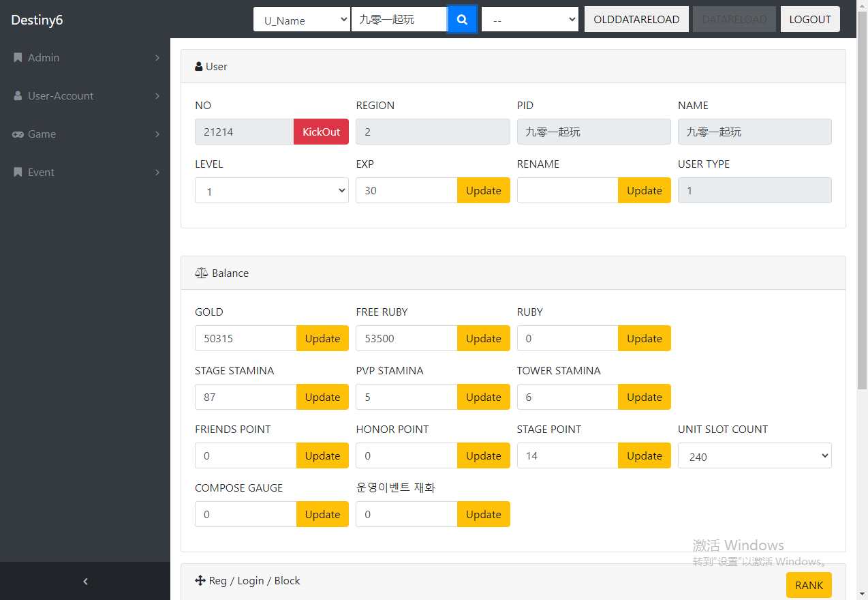The height and width of the screenshot is (600, 868).
Task: Click the OLDDATARELOAD button
Action: [636, 20]
